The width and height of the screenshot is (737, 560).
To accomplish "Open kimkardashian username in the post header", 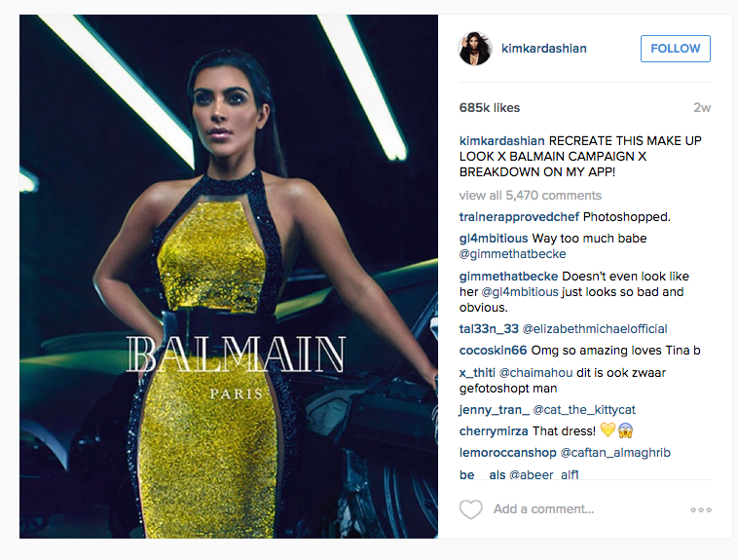I will tap(544, 49).
